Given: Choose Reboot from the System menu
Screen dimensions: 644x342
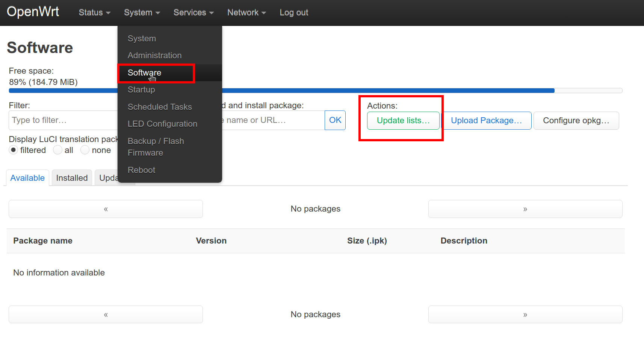Looking at the screenshot, I should coord(141,170).
